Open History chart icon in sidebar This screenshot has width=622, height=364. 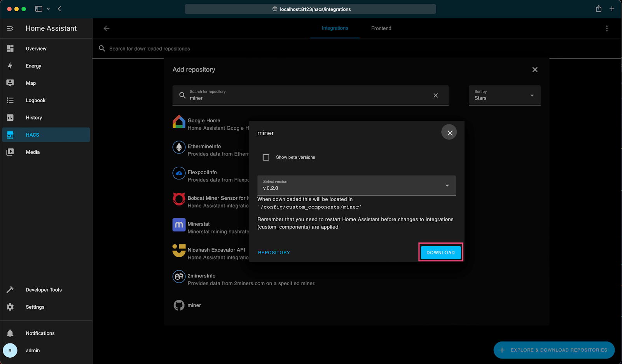pyautogui.click(x=10, y=117)
